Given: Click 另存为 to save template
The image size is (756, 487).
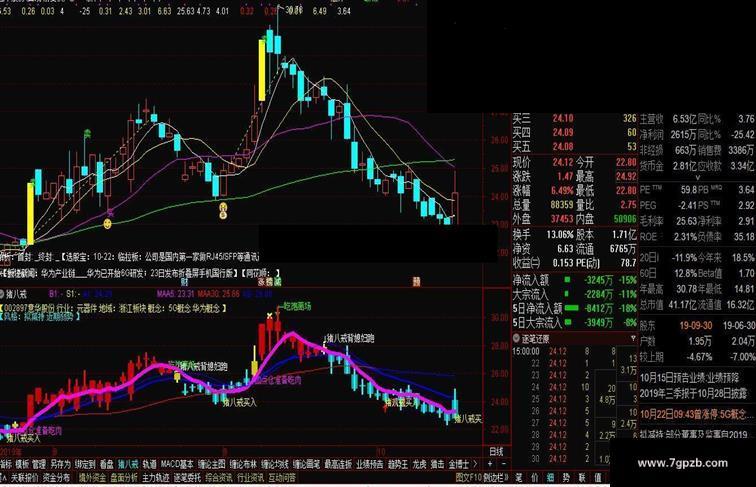Looking at the screenshot, I should coord(60,464).
